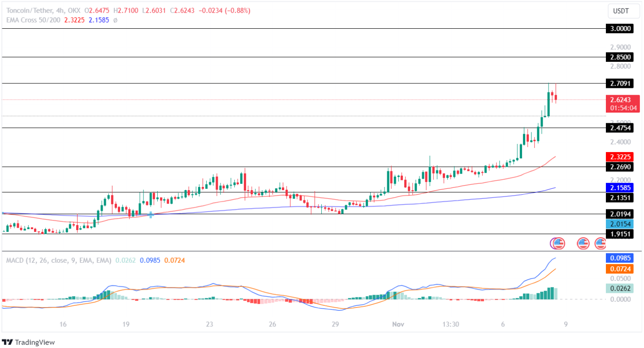Screen dimensions: 644x348
Task: Click the EMA cross plus marker on the chart
Action: pos(151,215)
